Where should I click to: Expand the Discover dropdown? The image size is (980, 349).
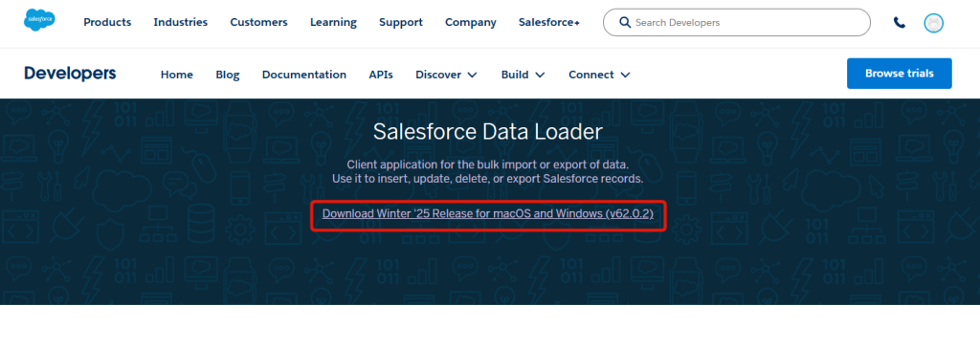[446, 75]
